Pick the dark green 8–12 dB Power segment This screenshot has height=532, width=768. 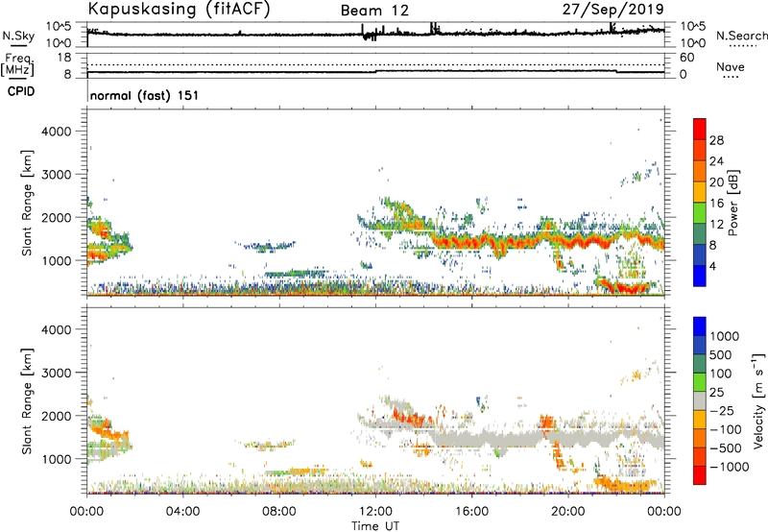pos(700,234)
